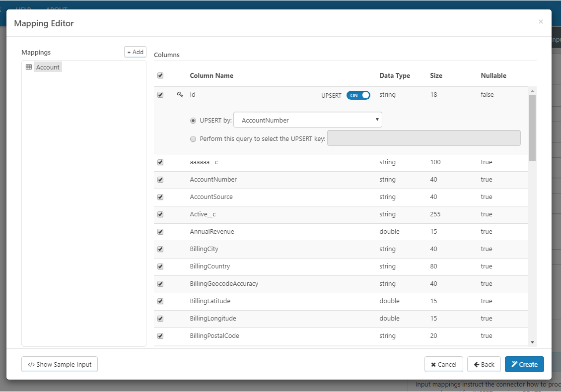The image size is (561, 392).
Task: Uncheck the AnnualRevenue column checkbox
Action: point(160,232)
